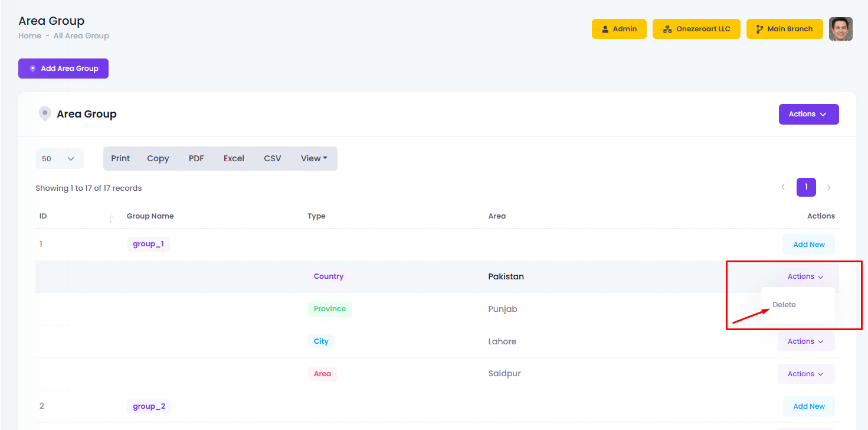
Task: Go to the next page arrow
Action: (x=829, y=187)
